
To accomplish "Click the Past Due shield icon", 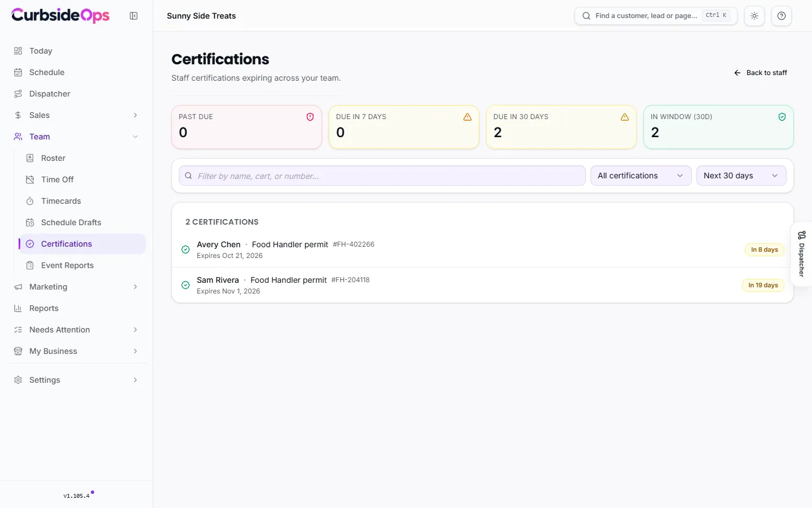I will pyautogui.click(x=310, y=117).
